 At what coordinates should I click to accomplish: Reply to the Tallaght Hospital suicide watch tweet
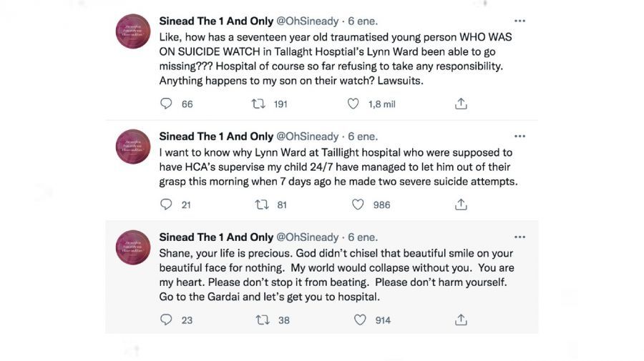click(166, 104)
